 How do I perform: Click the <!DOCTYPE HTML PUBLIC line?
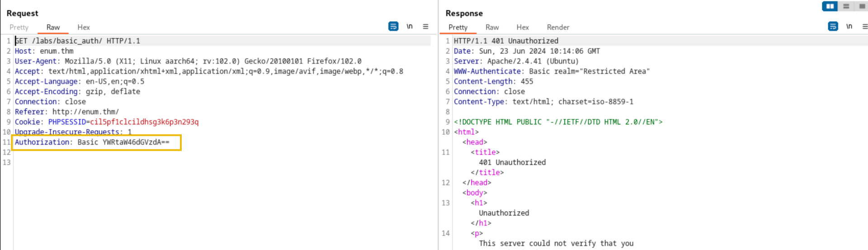(x=558, y=122)
